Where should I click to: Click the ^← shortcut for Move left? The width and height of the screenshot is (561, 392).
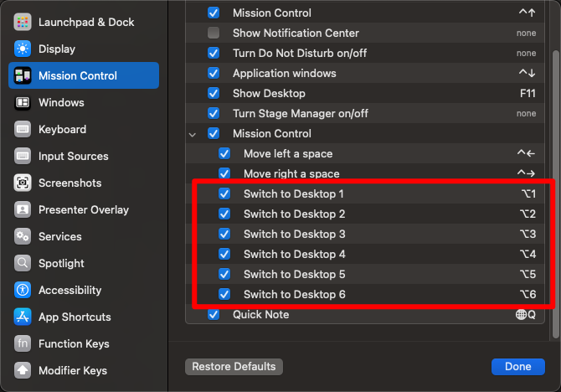coord(527,153)
